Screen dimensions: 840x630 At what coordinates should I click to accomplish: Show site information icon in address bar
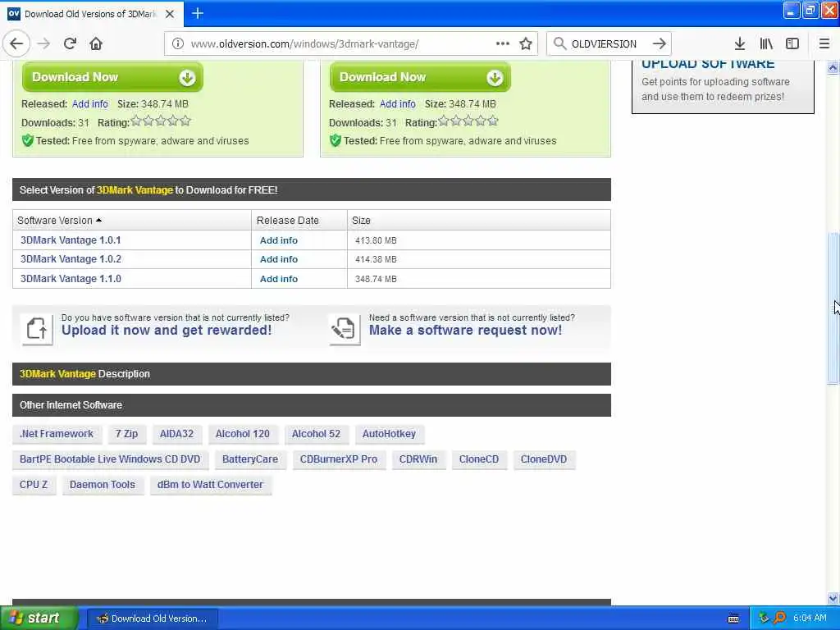pos(178,44)
